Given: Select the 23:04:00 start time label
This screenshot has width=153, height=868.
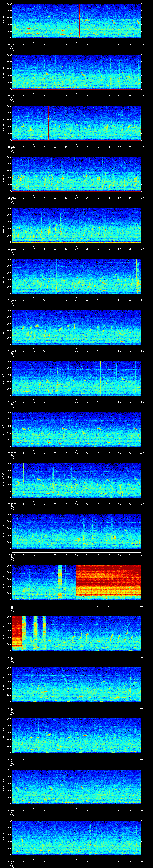Looking at the screenshot, I should point(12,197).
